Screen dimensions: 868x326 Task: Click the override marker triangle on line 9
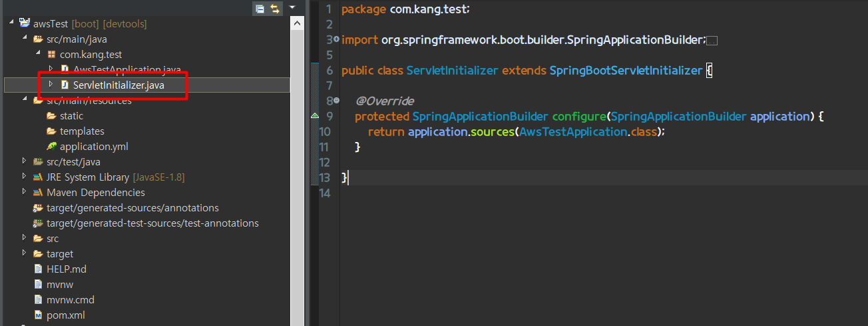pos(315,116)
